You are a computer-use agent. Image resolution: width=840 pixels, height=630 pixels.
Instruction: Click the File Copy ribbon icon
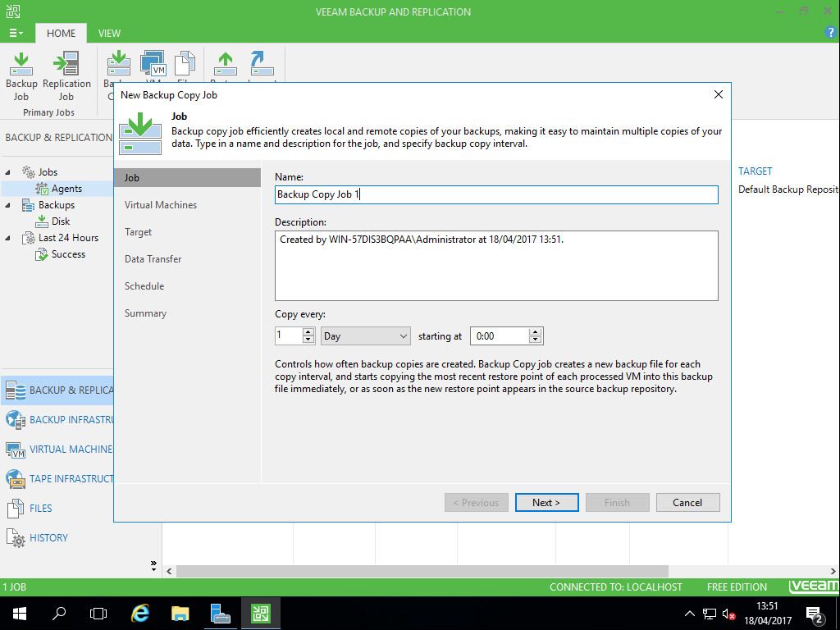[185, 64]
